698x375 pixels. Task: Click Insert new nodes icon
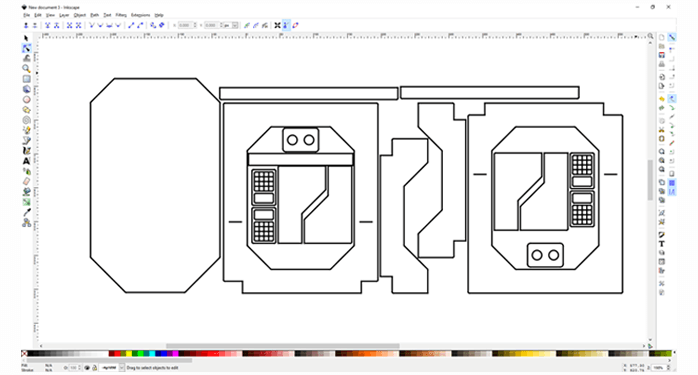click(26, 25)
